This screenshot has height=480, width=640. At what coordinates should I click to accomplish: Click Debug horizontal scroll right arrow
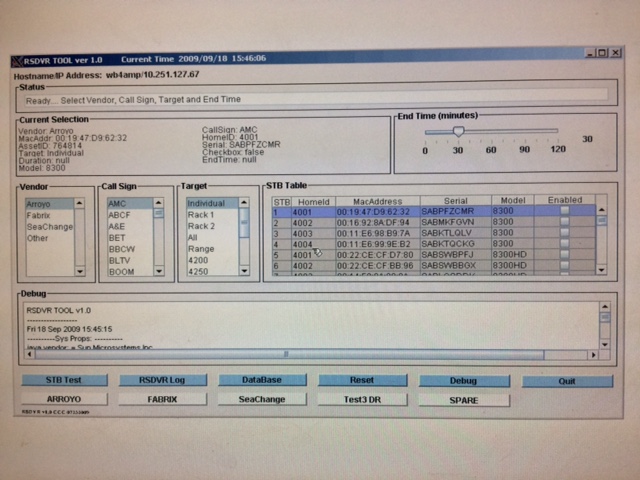pyautogui.click(x=593, y=355)
